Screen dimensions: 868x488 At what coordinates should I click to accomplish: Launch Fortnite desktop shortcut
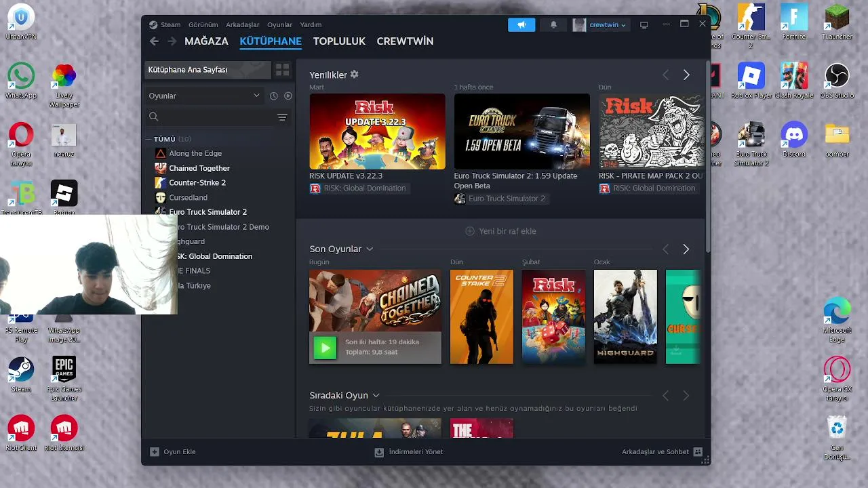point(794,21)
